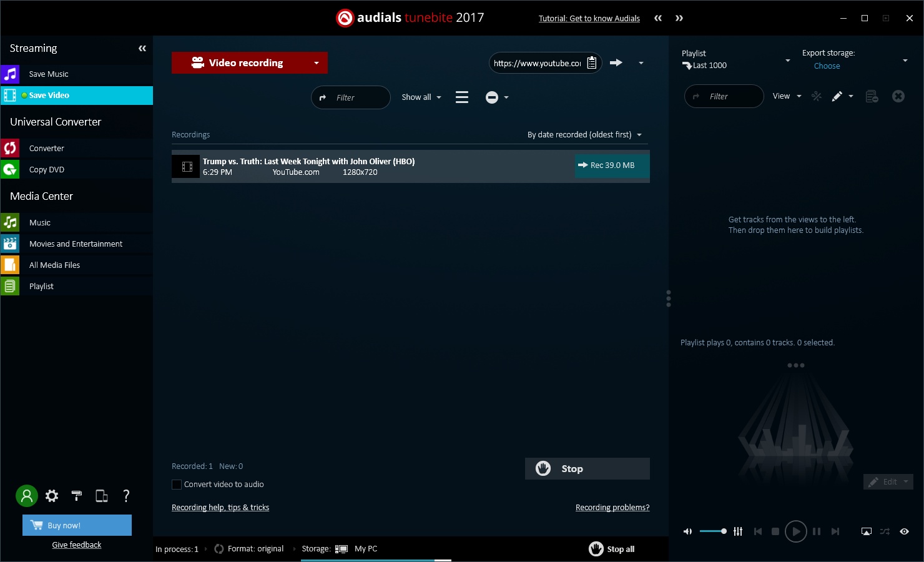Click In process: 1 status
This screenshot has height=562, width=924.
tap(177, 549)
